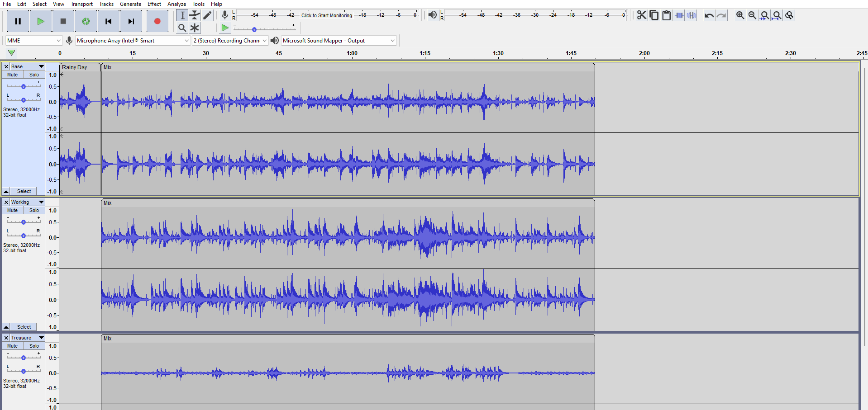This screenshot has height=410, width=868.
Task: Open the File menu
Action: coord(7,4)
